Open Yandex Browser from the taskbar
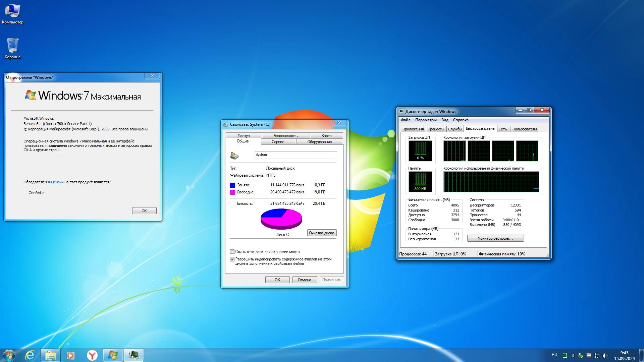644x362 pixels. (x=92, y=355)
